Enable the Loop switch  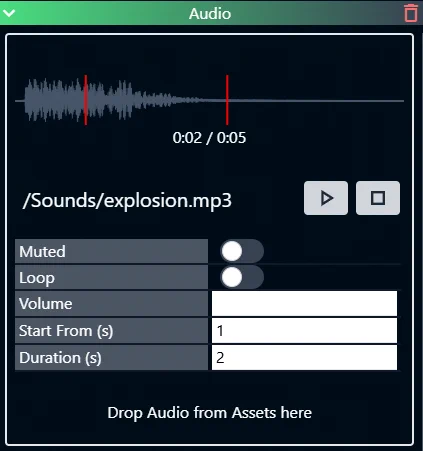click(x=242, y=277)
